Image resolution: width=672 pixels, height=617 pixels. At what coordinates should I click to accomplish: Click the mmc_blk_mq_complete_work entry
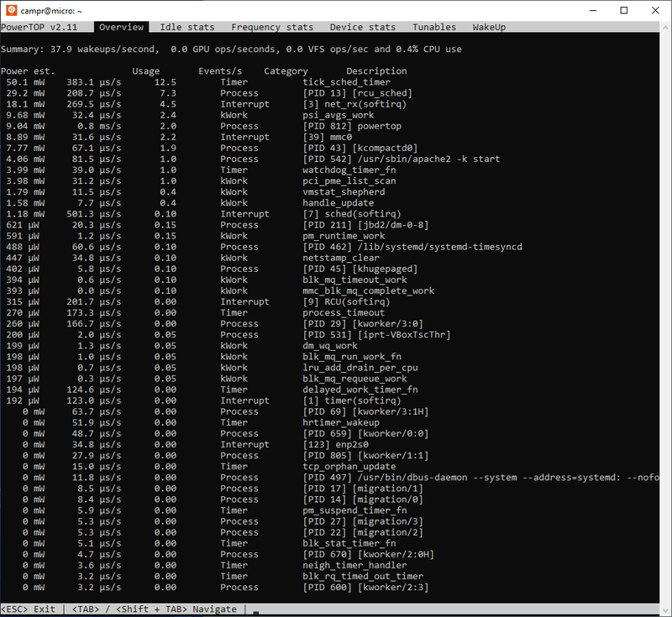(368, 291)
